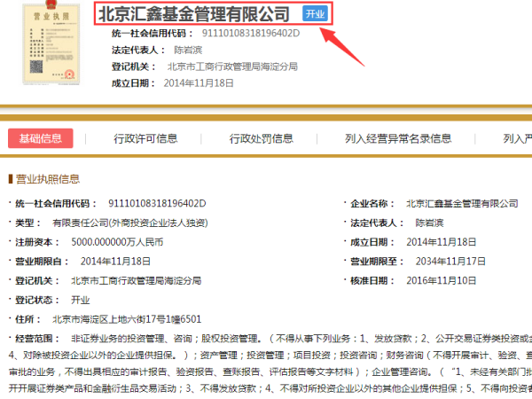This screenshot has height=399, width=532.
Task: Click the 住所 label
Action: [x=28, y=319]
